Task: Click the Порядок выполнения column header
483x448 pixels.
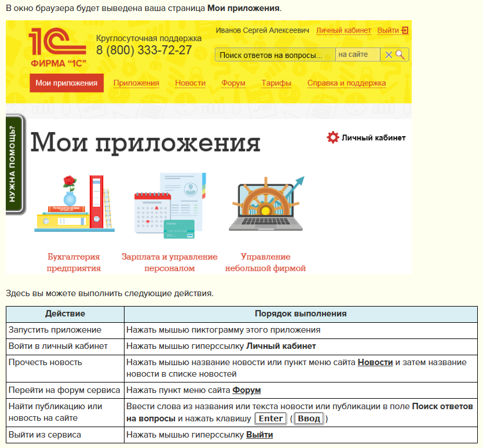Action: pos(301,314)
